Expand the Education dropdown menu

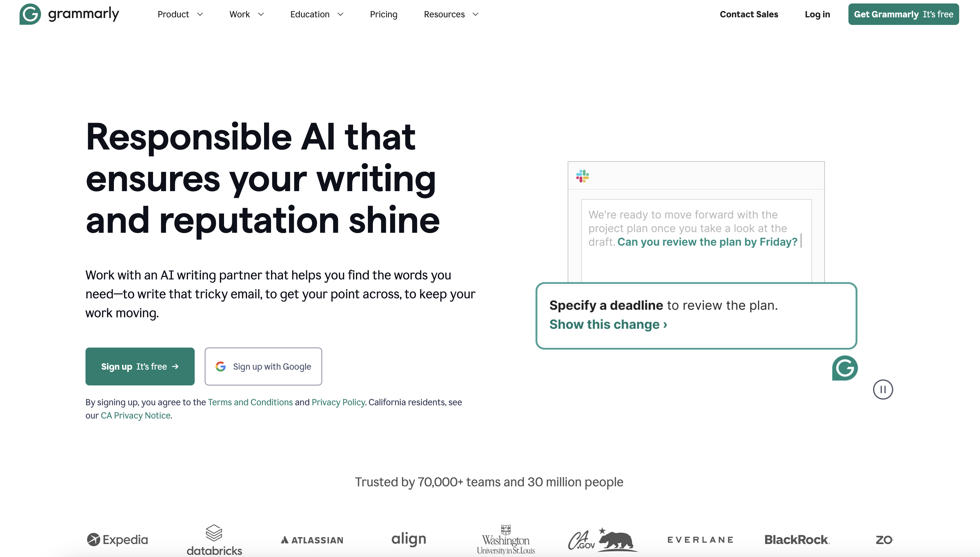click(316, 14)
